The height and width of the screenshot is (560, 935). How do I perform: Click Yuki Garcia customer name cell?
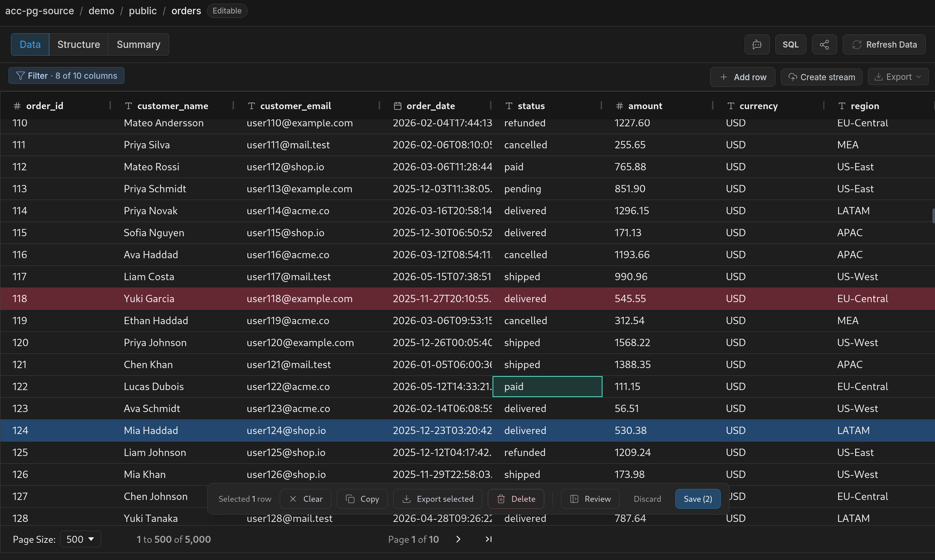pos(149,299)
